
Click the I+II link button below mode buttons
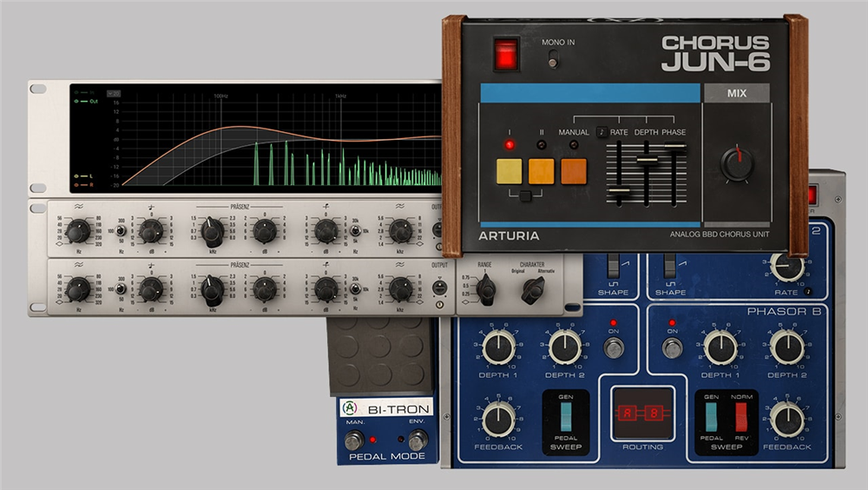click(525, 195)
